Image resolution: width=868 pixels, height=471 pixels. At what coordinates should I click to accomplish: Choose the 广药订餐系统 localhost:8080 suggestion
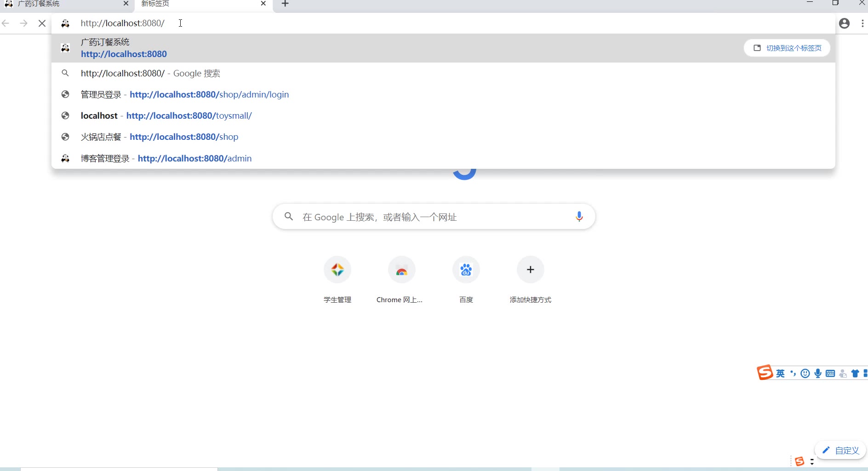pos(443,48)
